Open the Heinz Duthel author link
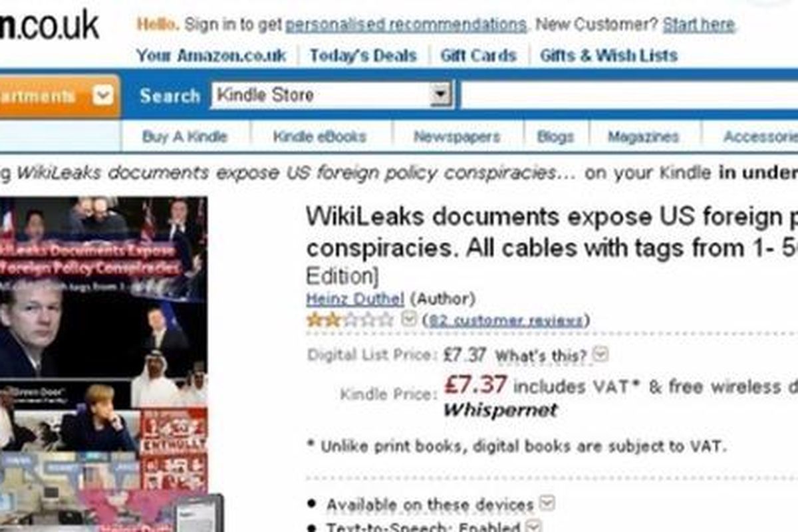 click(355, 299)
